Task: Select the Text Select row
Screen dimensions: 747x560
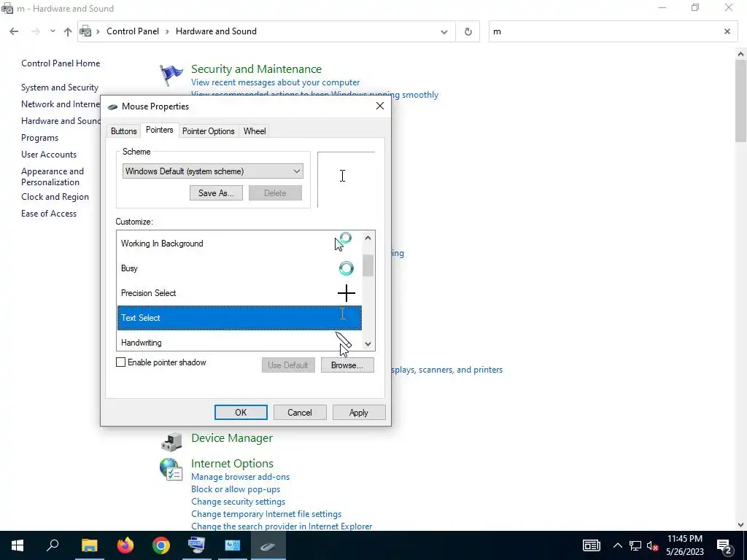Action: coord(239,318)
